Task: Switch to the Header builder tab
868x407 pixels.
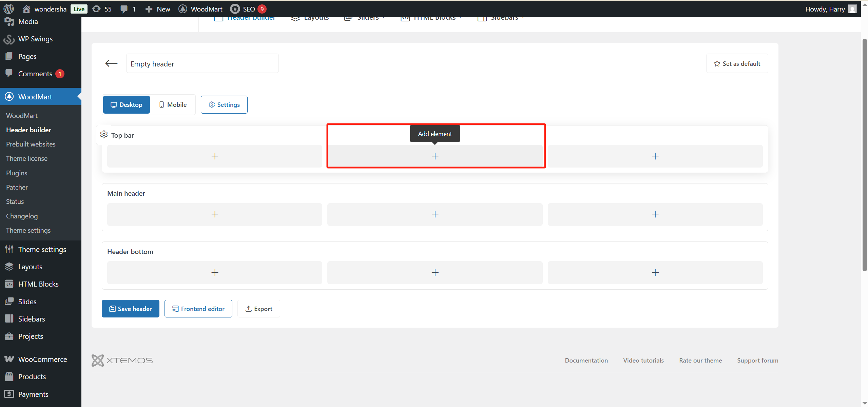Action: 245,17
